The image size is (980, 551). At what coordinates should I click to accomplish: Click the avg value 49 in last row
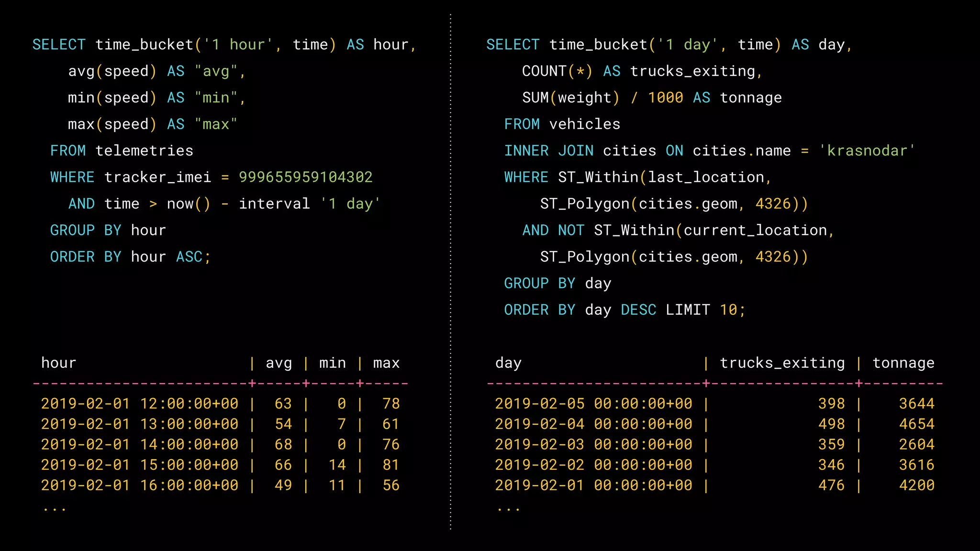point(283,485)
